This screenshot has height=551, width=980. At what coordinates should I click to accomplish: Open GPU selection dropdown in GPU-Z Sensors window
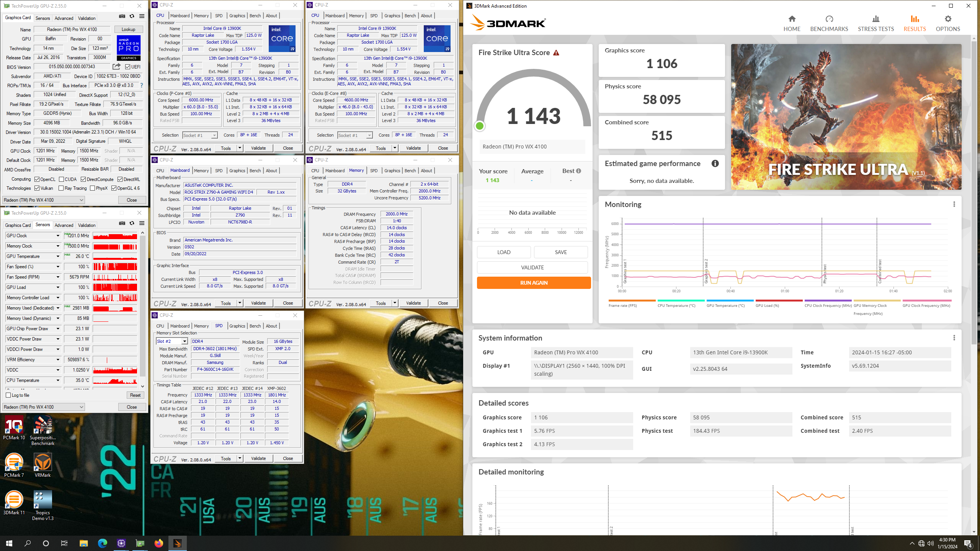[44, 407]
